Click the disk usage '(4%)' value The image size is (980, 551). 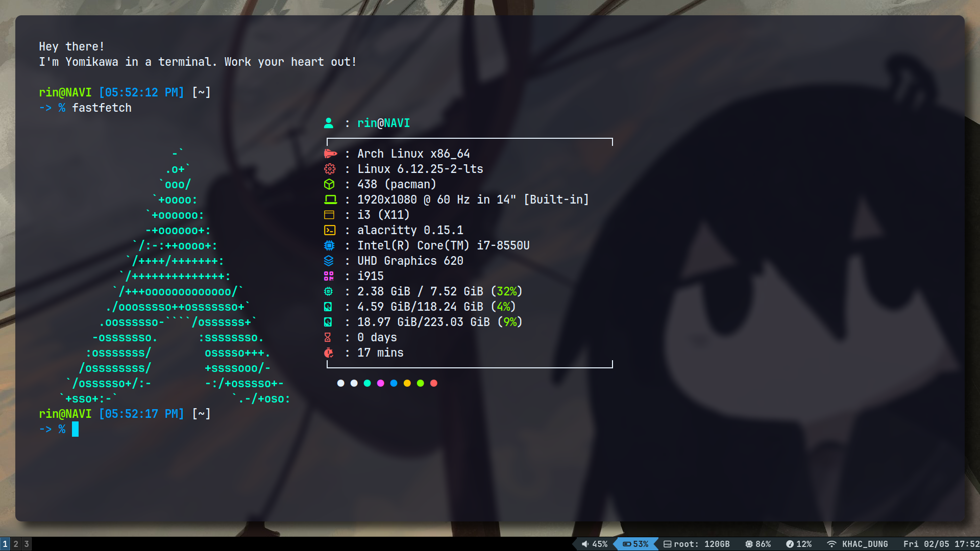coord(503,307)
